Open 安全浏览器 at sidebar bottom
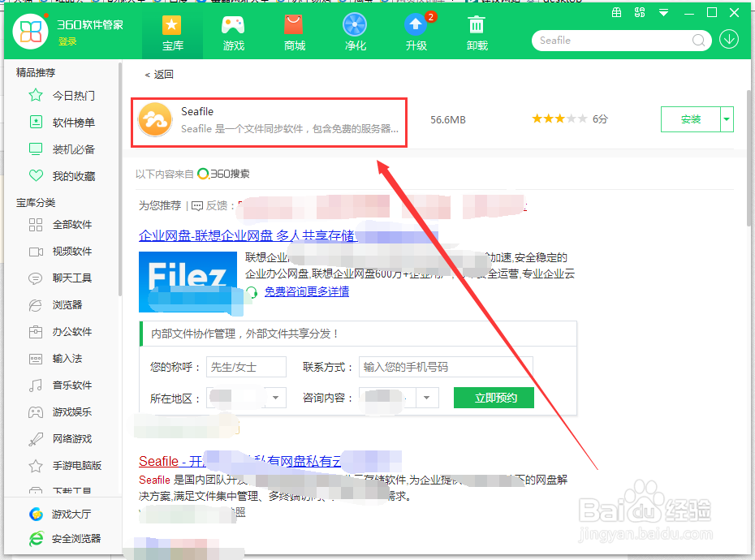 (x=64, y=538)
